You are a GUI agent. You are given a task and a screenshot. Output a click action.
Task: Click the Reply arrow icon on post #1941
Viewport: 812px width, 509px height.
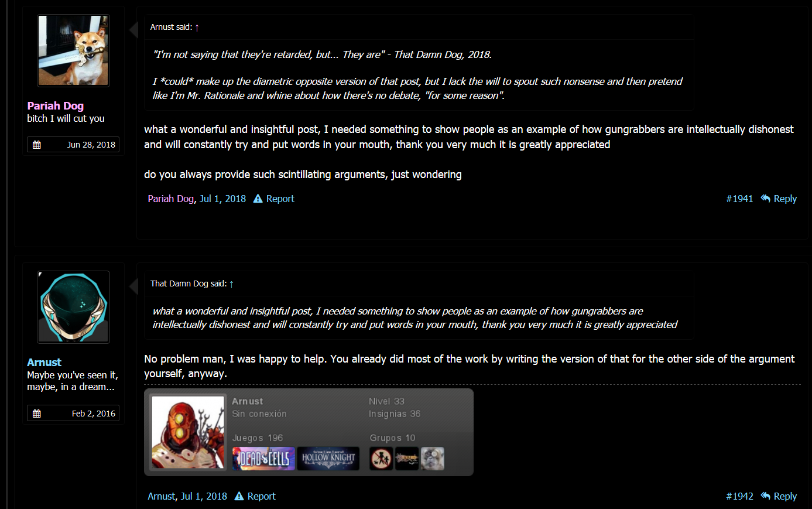(x=765, y=199)
